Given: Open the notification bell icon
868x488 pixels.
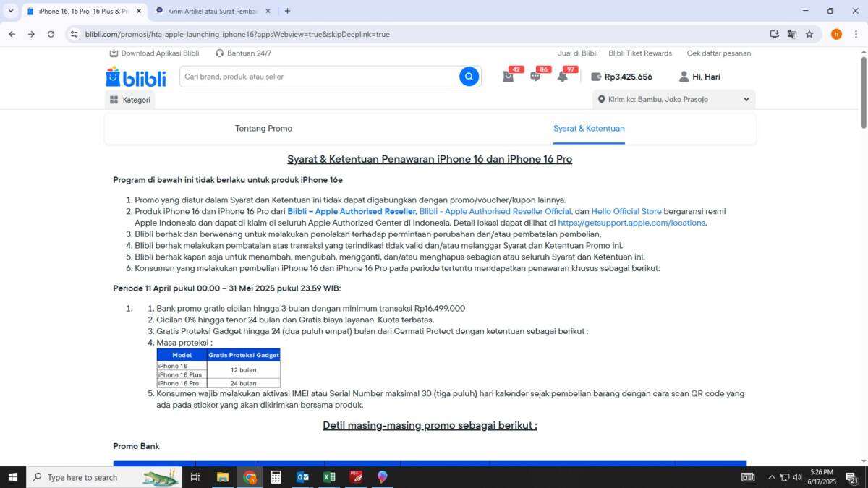Looking at the screenshot, I should (x=562, y=77).
